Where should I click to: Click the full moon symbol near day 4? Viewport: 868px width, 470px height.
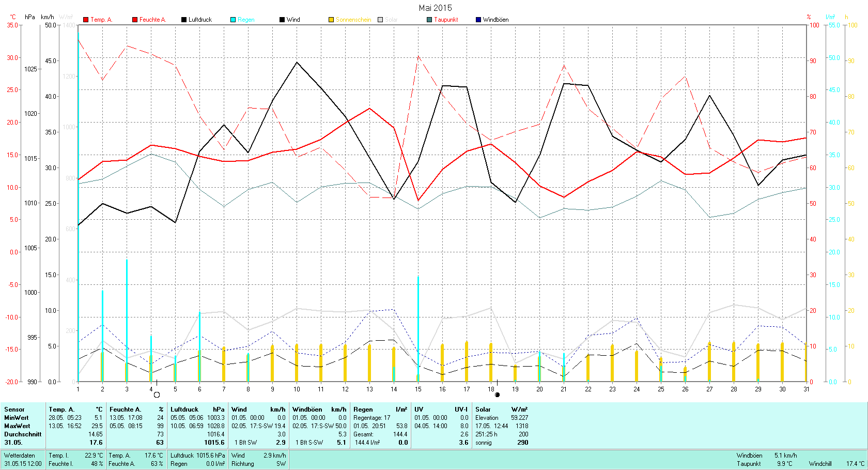(157, 395)
